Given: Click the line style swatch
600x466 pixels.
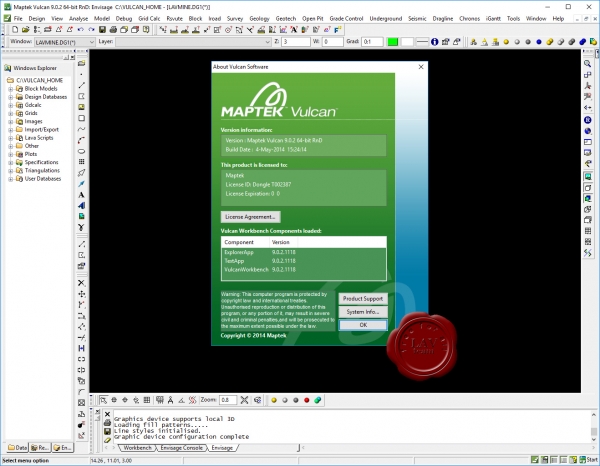Looking at the screenshot, I should pos(422,42).
